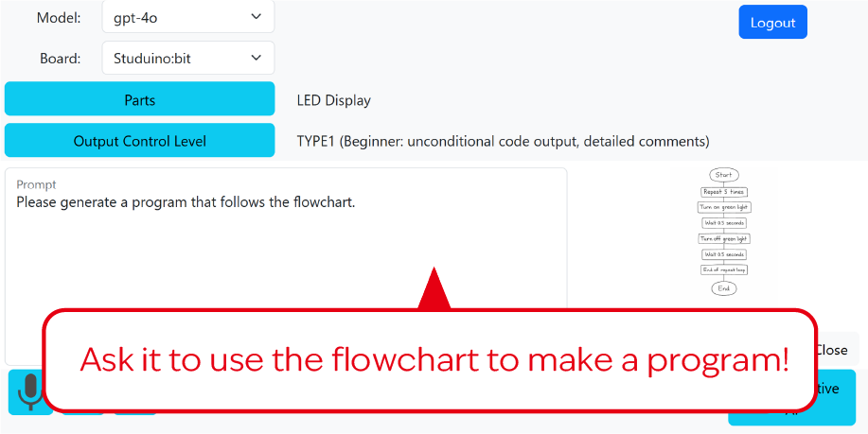Click the microphone voice input icon
This screenshot has height=434, width=868.
(x=30, y=391)
